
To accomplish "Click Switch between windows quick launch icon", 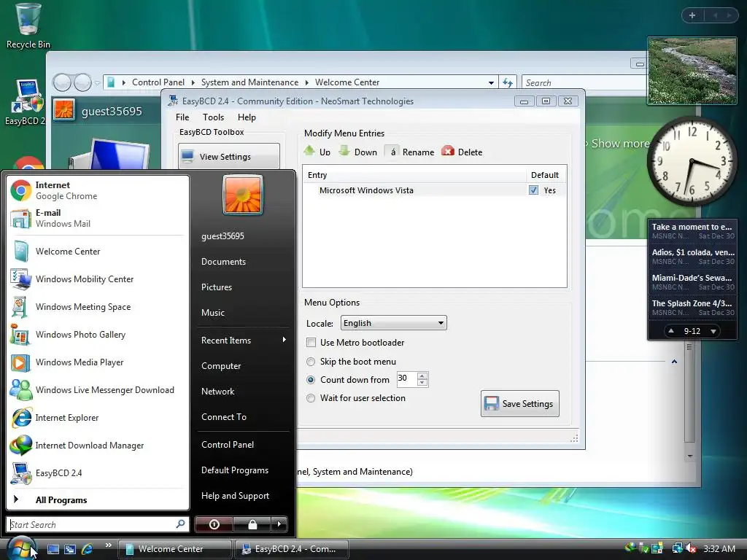I will click(70, 549).
